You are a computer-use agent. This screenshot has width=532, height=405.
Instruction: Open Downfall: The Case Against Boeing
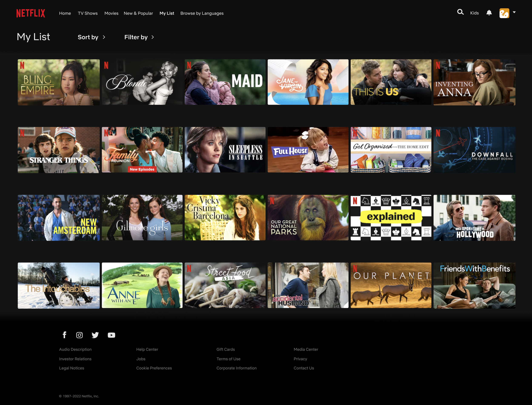(474, 150)
